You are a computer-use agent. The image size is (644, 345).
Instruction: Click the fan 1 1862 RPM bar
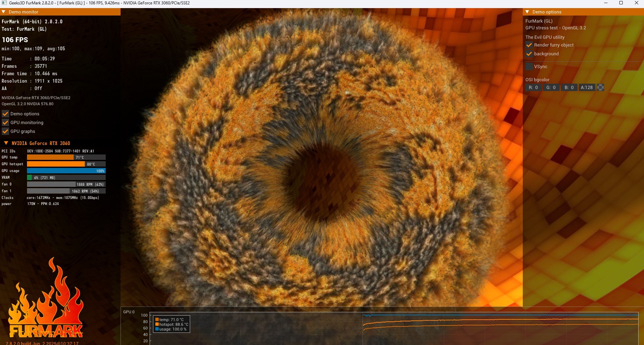point(66,191)
